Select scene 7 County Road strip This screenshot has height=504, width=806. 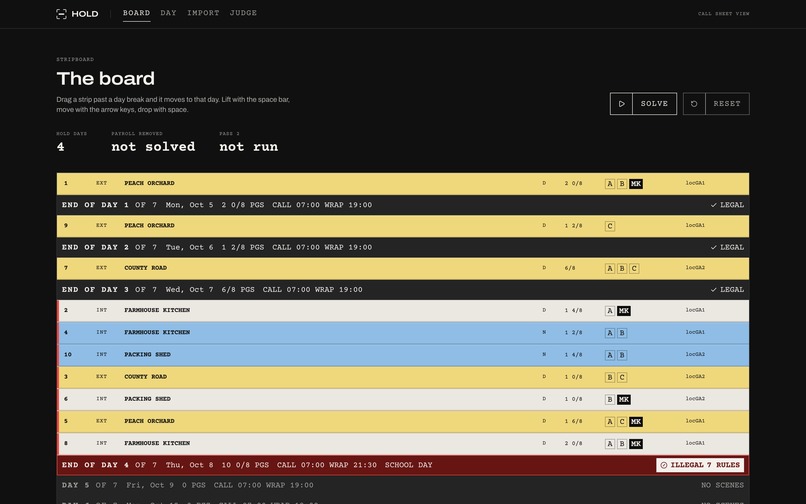tap(402, 268)
